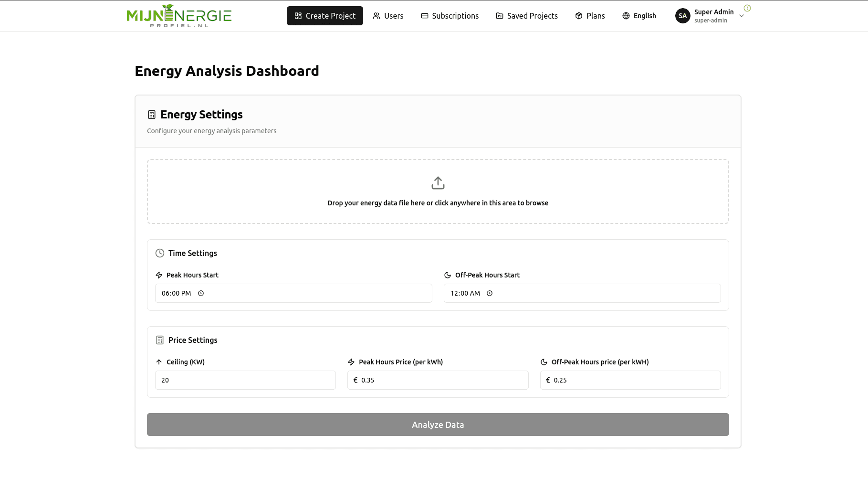Click the upload arrow icon in drop area
Image resolution: width=868 pixels, height=500 pixels.
[x=438, y=183]
